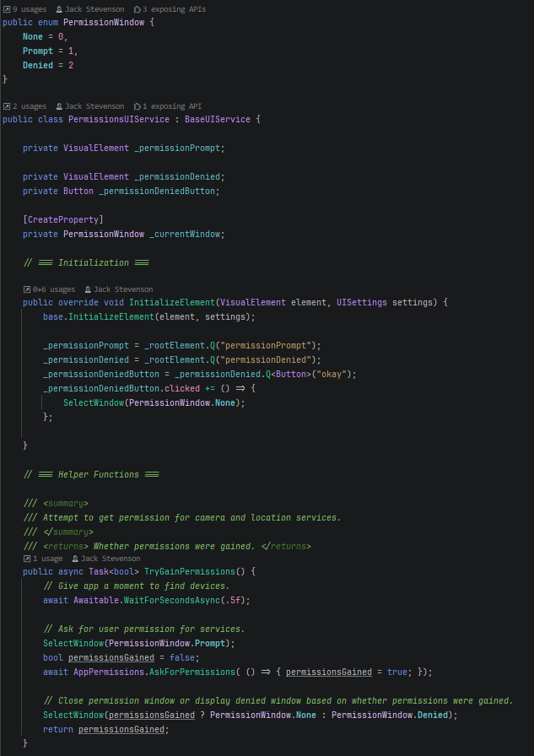Click the .5f float literal
Viewport: 534px width, 756px height.
click(232, 600)
